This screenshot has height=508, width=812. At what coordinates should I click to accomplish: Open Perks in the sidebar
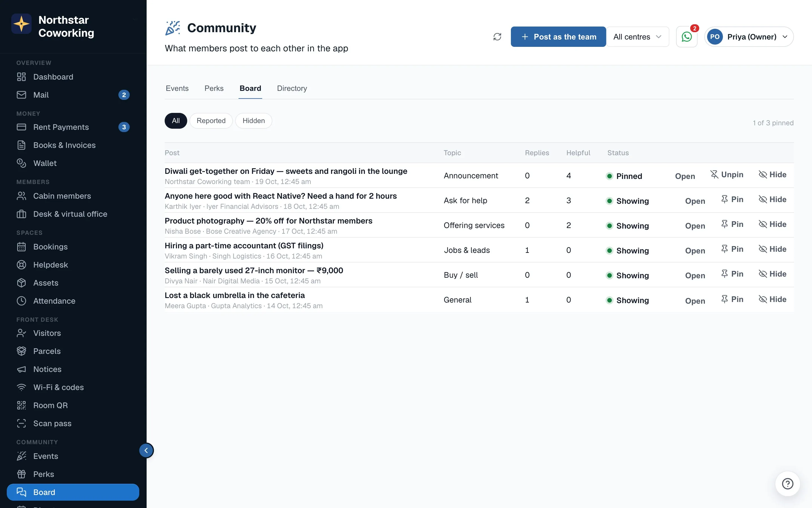73,474
